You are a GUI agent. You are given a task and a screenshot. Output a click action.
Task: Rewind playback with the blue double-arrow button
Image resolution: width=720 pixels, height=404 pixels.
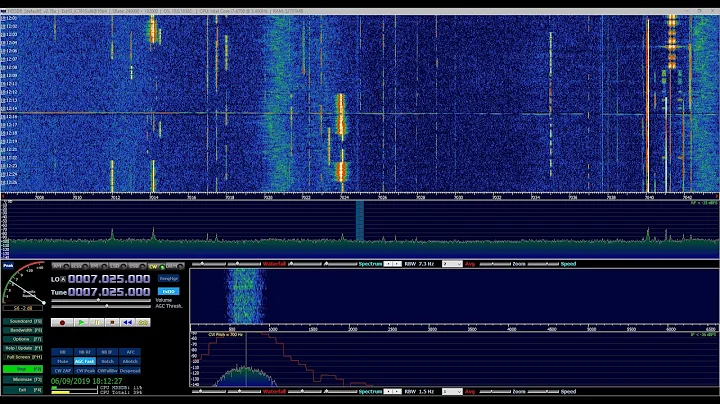(x=127, y=322)
